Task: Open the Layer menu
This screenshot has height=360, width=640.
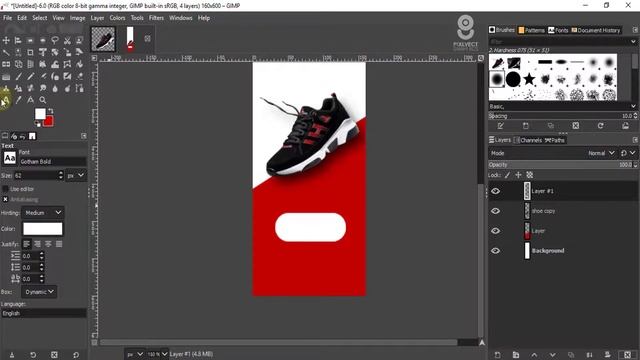Action: click(97, 18)
